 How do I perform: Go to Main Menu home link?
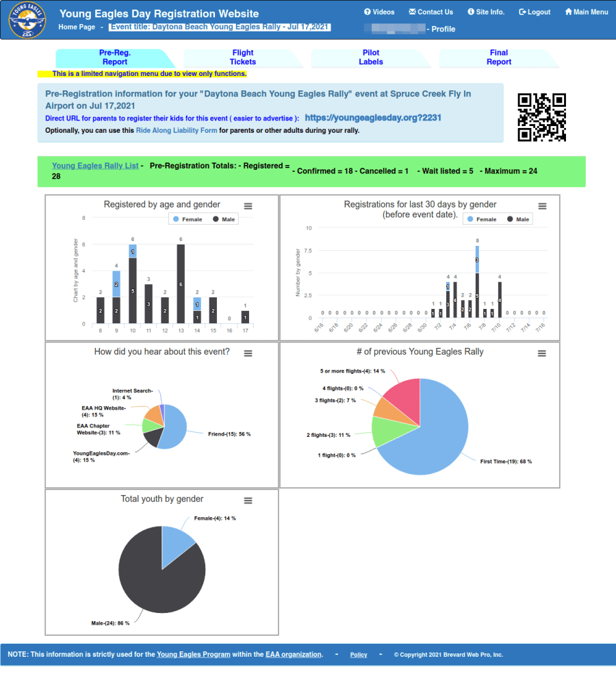pos(586,12)
